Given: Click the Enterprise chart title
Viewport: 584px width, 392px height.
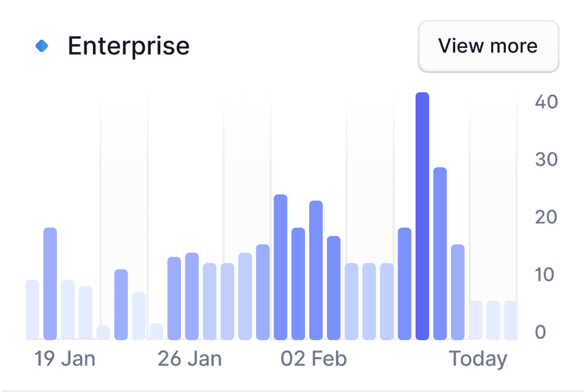Looking at the screenshot, I should point(128,46).
